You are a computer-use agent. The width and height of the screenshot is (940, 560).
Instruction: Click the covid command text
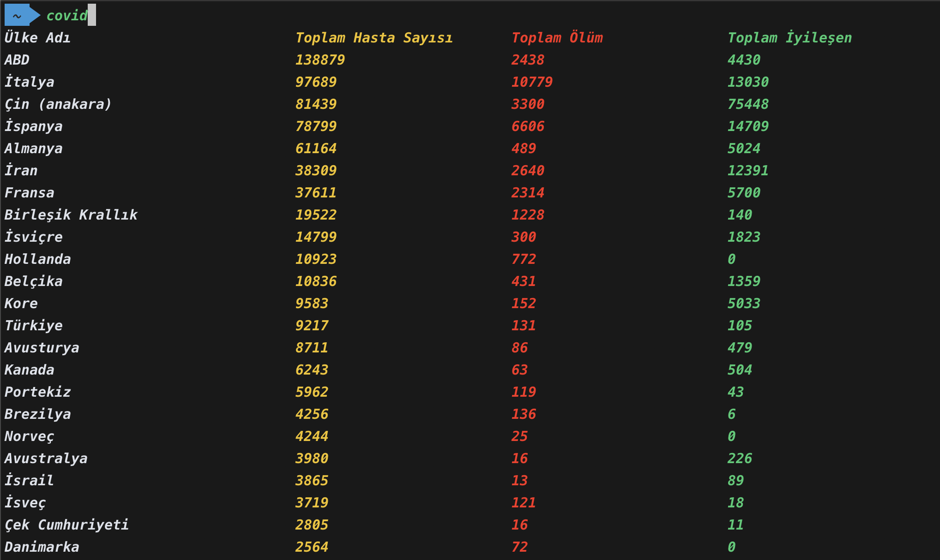(66, 16)
